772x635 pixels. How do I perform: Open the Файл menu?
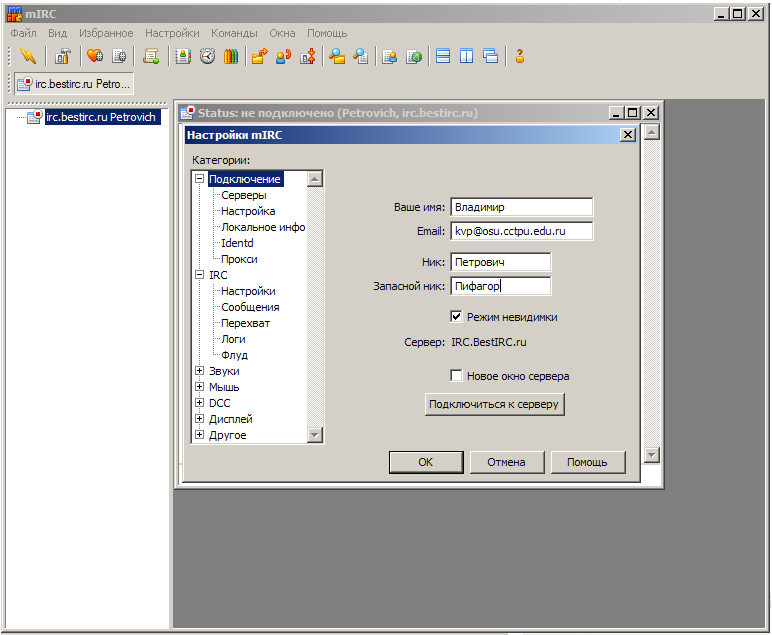pos(23,33)
